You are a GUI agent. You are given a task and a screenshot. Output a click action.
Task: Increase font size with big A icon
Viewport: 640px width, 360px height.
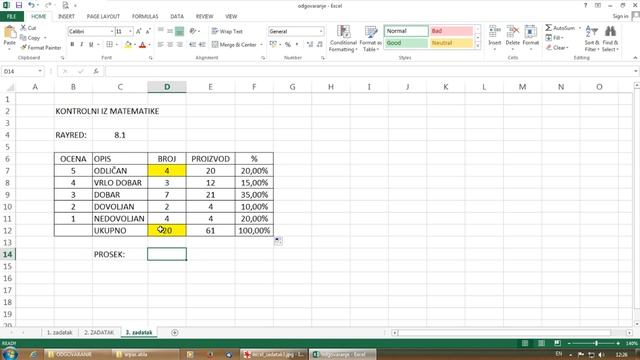point(138,31)
